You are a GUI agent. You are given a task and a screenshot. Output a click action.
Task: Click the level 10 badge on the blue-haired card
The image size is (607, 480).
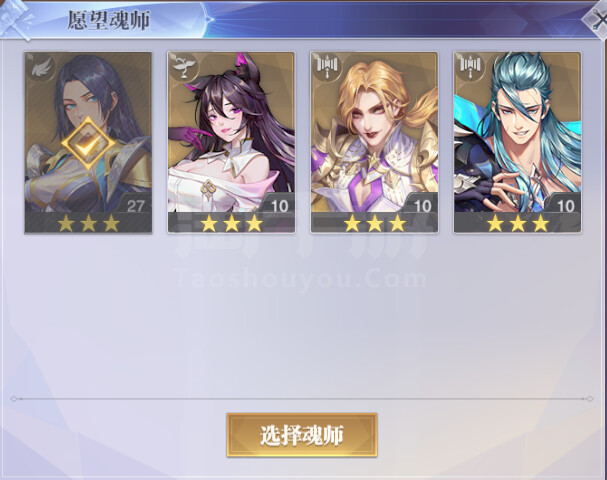[x=564, y=204]
